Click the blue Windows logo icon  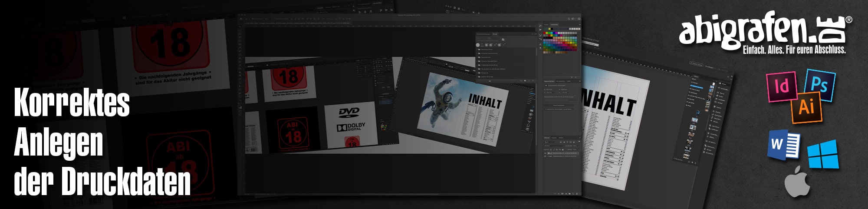tap(823, 155)
